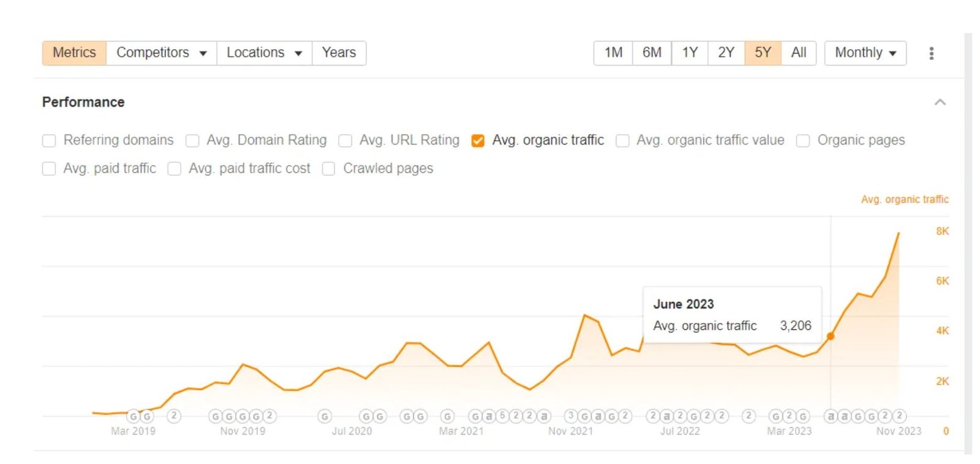Select the Years tab
The width and height of the screenshot is (980, 464).
[339, 53]
